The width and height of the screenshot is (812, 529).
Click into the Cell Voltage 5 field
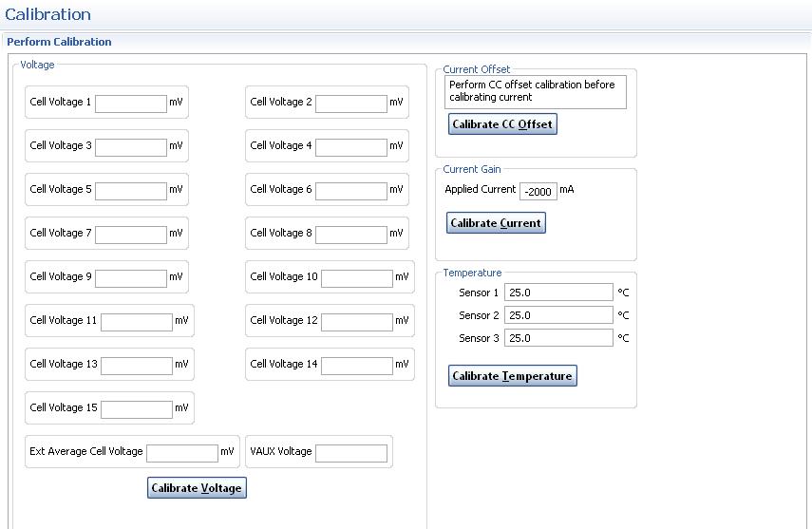131,190
